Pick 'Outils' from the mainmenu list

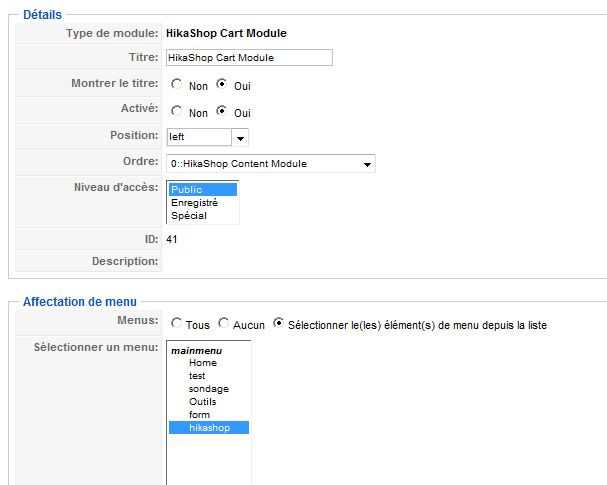coord(202,402)
